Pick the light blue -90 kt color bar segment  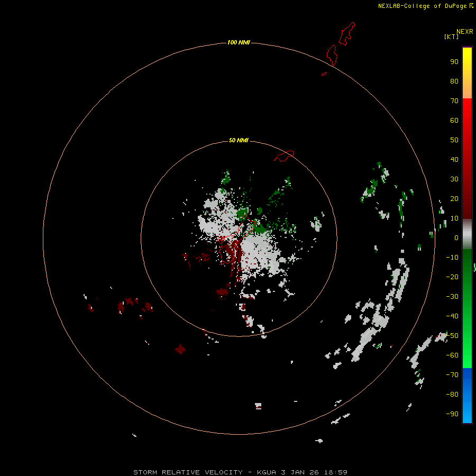click(x=467, y=413)
